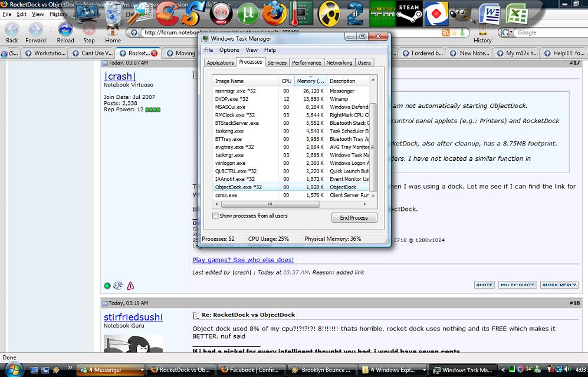Open the monitor display dock icon
Image resolution: width=588 pixels, height=377 pixels.
coord(87,13)
